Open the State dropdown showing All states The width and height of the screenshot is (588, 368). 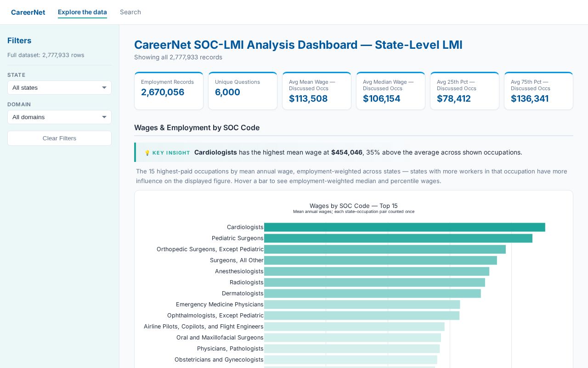click(59, 88)
